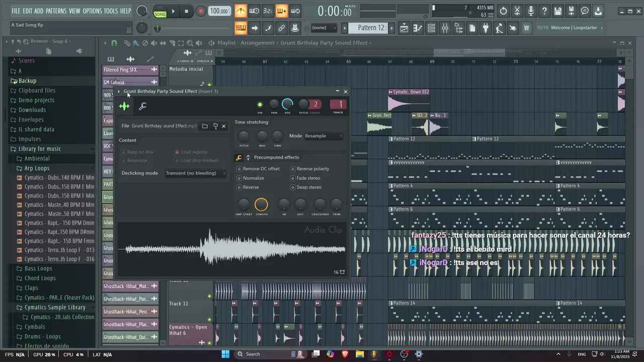Select the mute tool in Playlist toolbar
Screen dimensions: 644x362
[154, 43]
